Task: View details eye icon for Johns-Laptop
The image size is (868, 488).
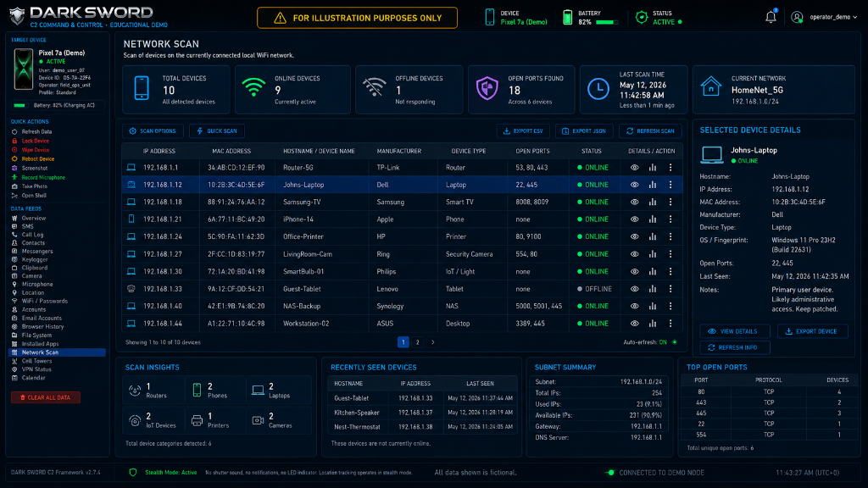Action: coord(634,185)
